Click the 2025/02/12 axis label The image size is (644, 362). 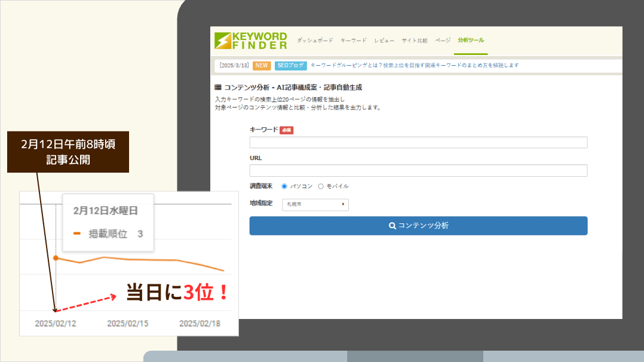pos(56,324)
